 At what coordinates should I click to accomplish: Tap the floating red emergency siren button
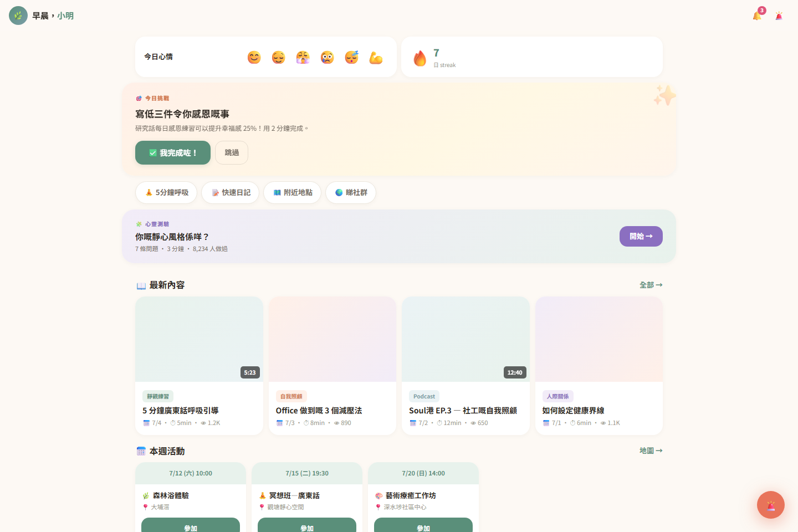tap(771, 505)
